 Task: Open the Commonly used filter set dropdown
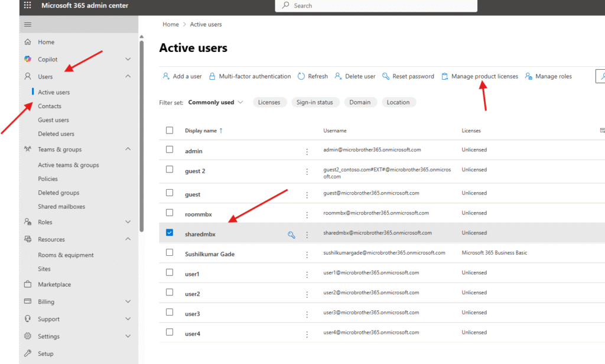click(216, 102)
